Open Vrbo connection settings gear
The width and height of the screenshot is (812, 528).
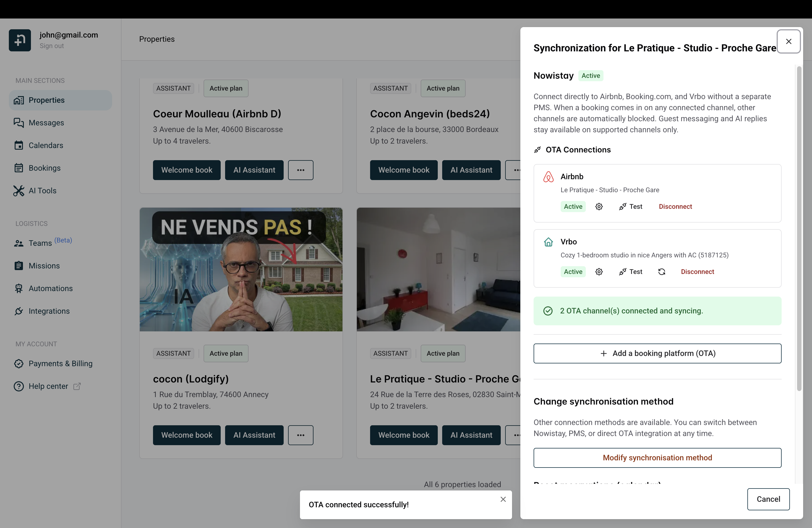click(x=599, y=271)
